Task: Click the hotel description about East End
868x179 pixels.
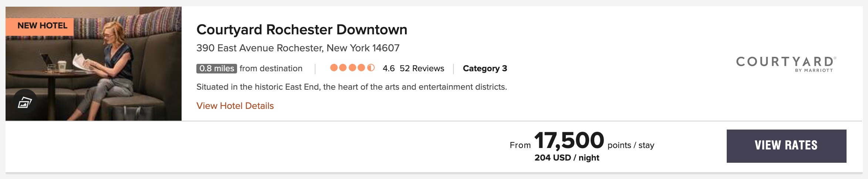Action: coord(351,87)
